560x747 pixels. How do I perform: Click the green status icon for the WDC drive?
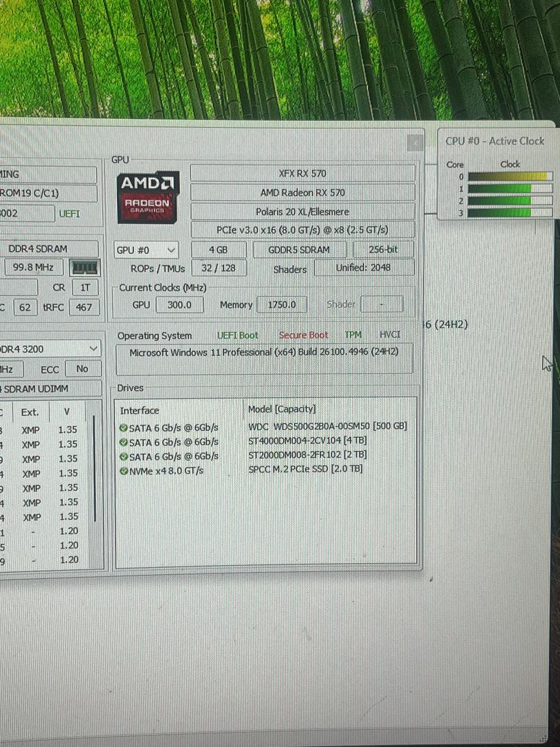coord(123,427)
